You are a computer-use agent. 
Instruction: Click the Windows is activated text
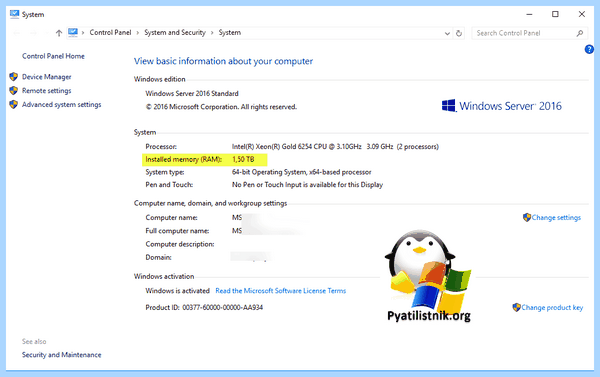[x=177, y=291]
